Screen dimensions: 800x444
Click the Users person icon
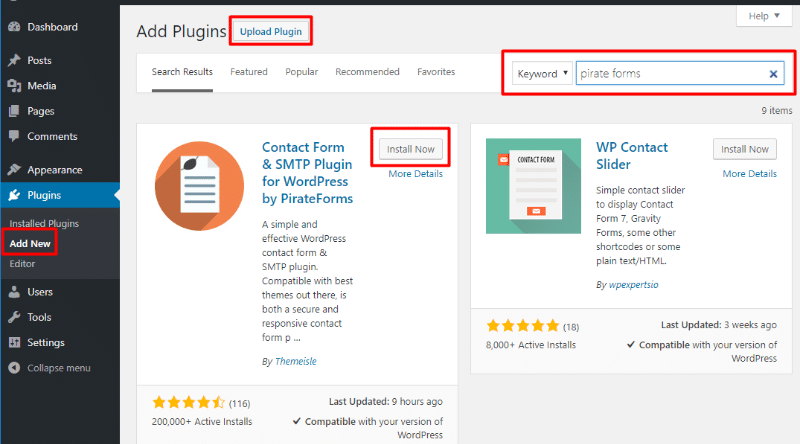pyautogui.click(x=14, y=292)
